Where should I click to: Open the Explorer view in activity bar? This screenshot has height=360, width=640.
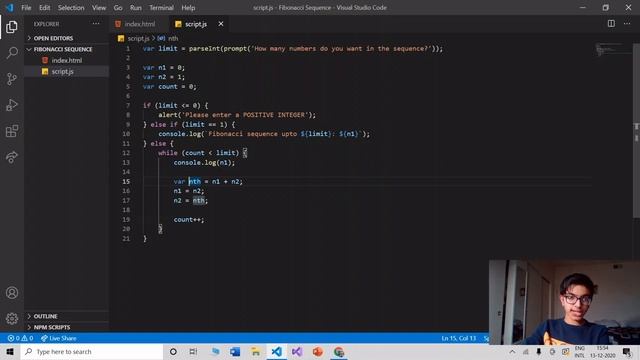12,27
